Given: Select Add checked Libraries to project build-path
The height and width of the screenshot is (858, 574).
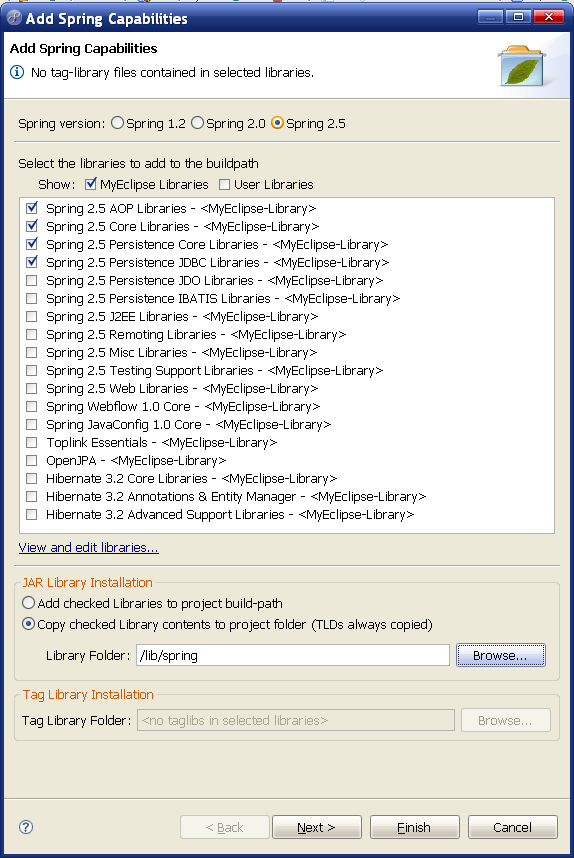Looking at the screenshot, I should pos(28,603).
